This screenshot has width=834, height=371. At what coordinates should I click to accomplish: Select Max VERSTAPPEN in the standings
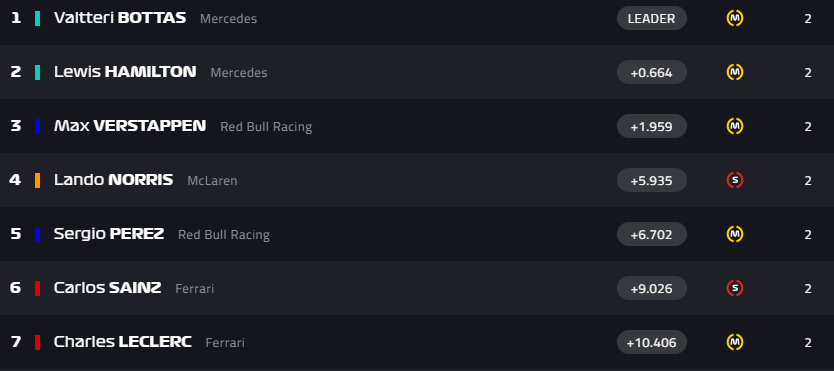click(x=130, y=126)
